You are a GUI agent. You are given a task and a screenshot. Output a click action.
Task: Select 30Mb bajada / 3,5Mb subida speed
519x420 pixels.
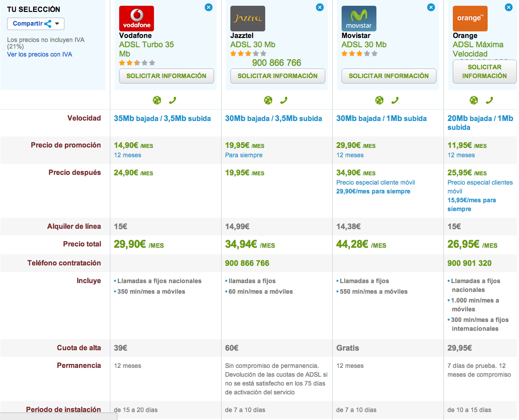coord(274,118)
